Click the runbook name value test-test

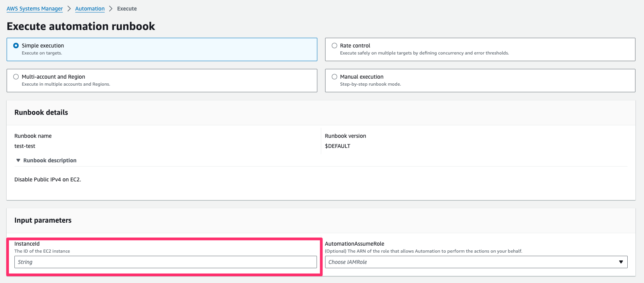25,146
